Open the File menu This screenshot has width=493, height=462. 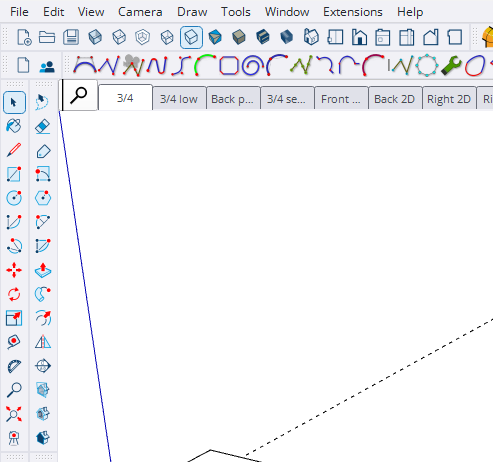(19, 12)
